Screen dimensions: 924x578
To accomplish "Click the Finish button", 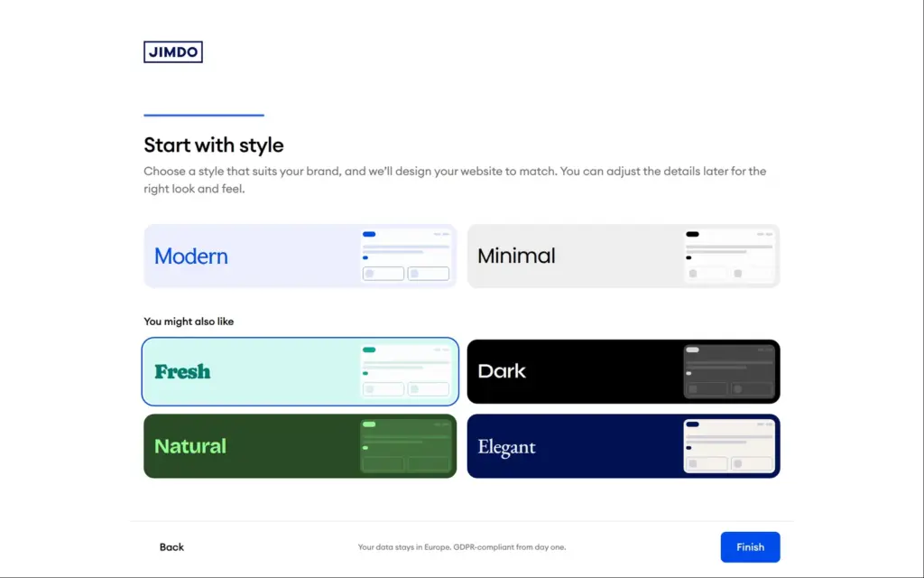I will [750, 547].
